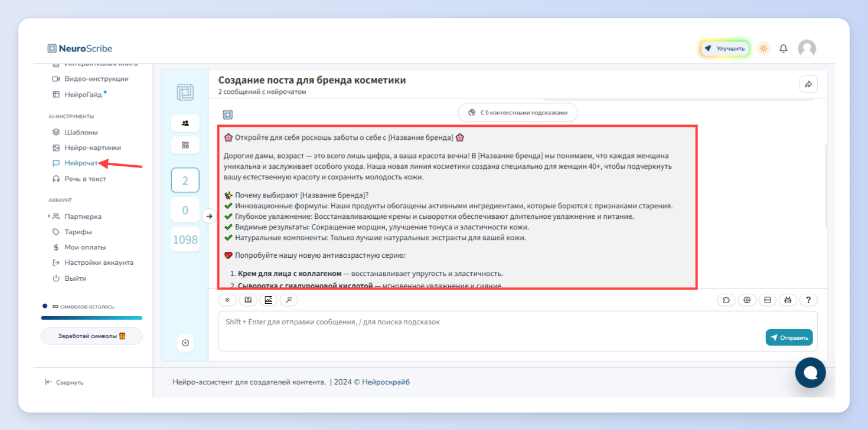The height and width of the screenshot is (430, 868).
Task: Click the split layout panel icon
Action: pyautogui.click(x=768, y=300)
